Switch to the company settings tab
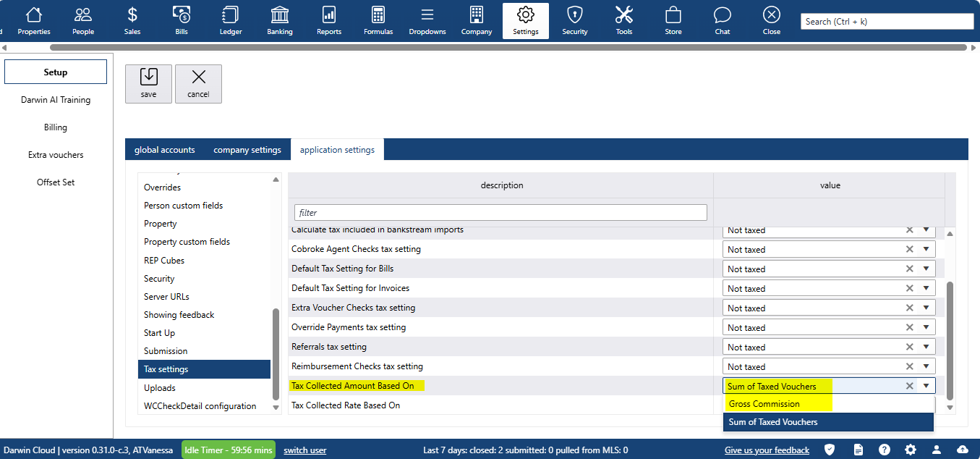980x459 pixels. point(247,150)
